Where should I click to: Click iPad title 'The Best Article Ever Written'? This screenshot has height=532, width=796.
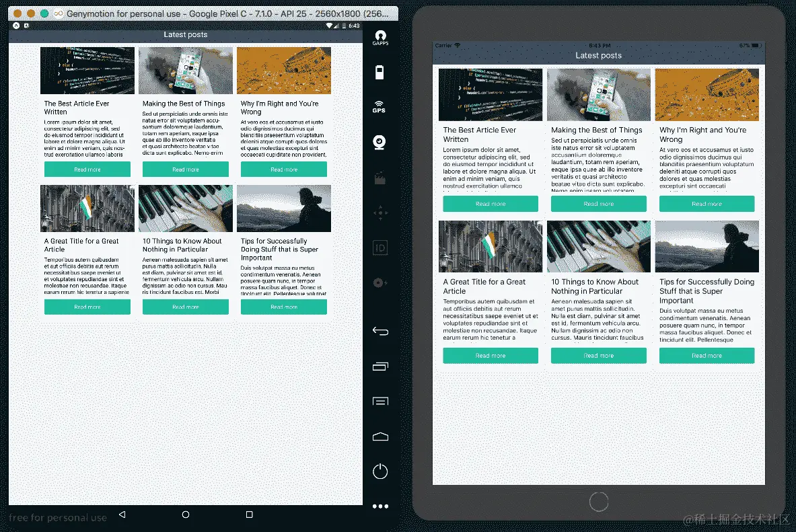coord(479,135)
